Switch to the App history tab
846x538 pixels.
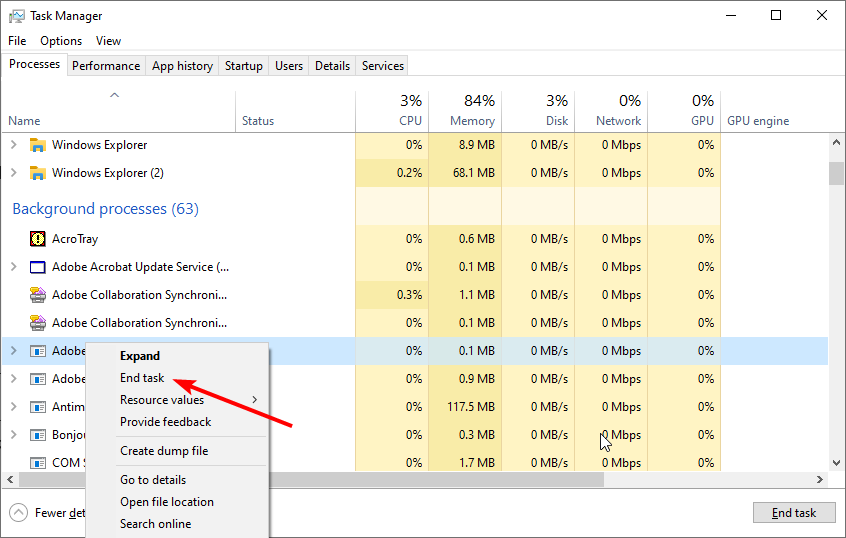click(x=182, y=66)
